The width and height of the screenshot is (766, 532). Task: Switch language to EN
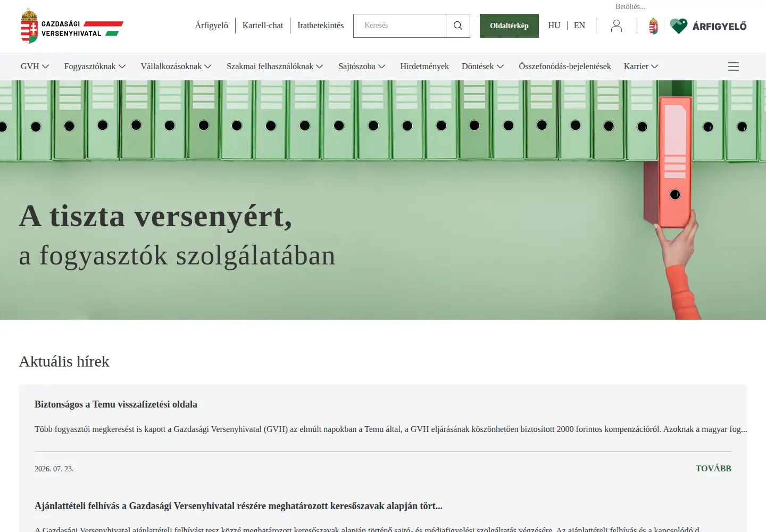[x=579, y=26]
